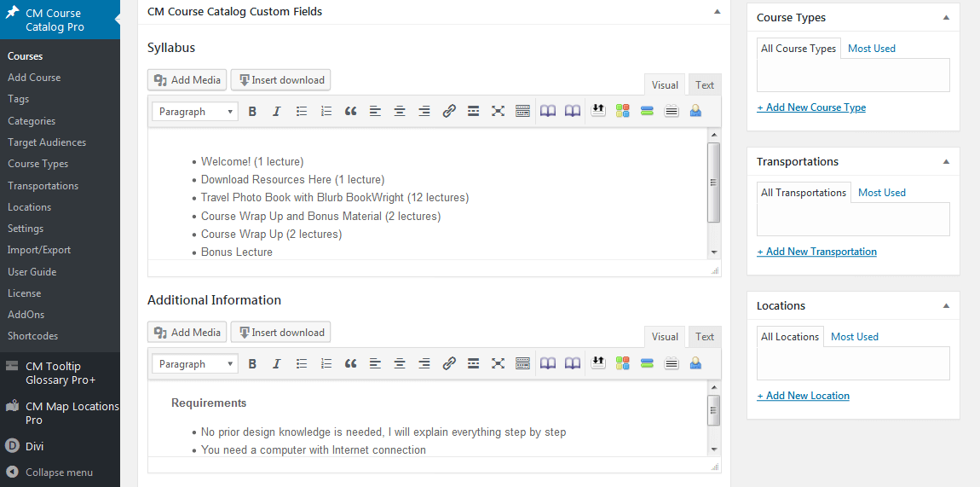Image resolution: width=980 pixels, height=487 pixels.
Task: Click insert link icon in Syllabus toolbar
Action: 449,112
